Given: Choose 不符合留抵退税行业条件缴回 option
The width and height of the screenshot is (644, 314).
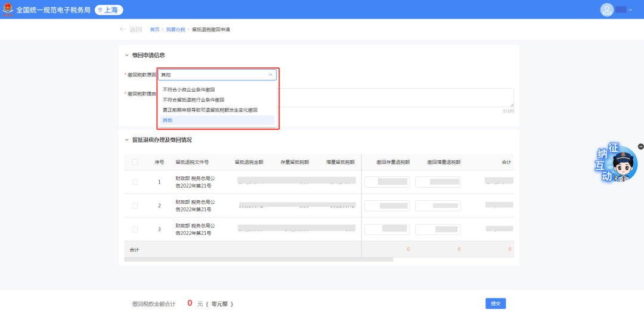Looking at the screenshot, I should click(x=193, y=100).
